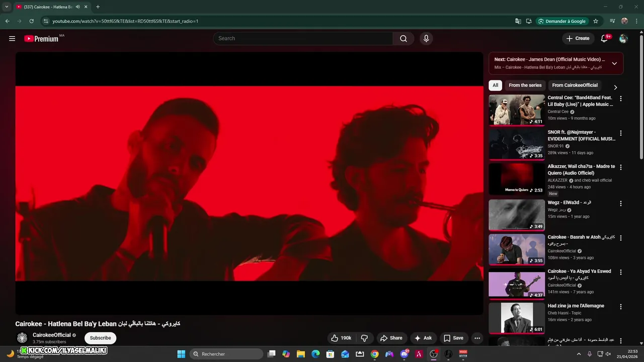Image resolution: width=644 pixels, height=362 pixels.
Task: Select the All filter chip
Action: (495, 85)
